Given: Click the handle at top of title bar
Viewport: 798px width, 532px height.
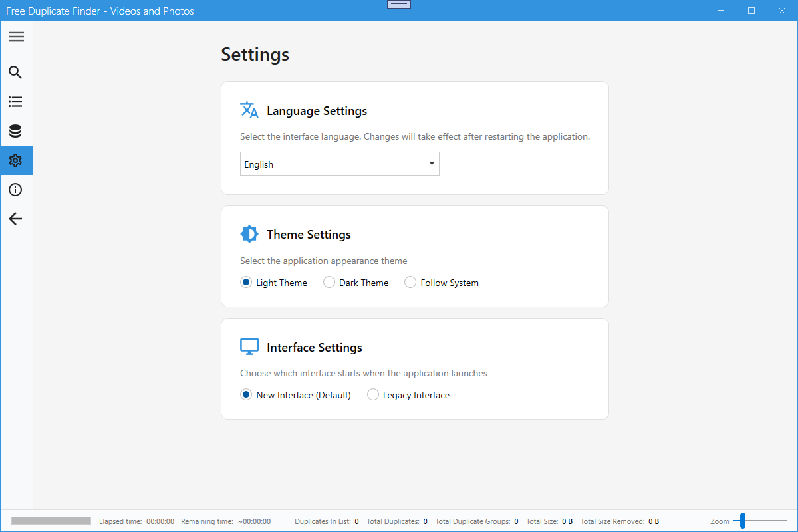Looking at the screenshot, I should 398,4.
